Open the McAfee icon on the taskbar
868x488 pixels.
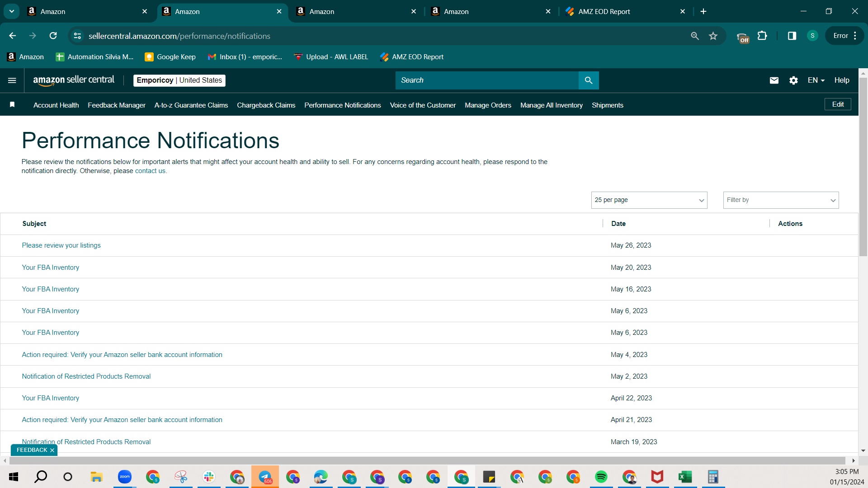pos(657,477)
